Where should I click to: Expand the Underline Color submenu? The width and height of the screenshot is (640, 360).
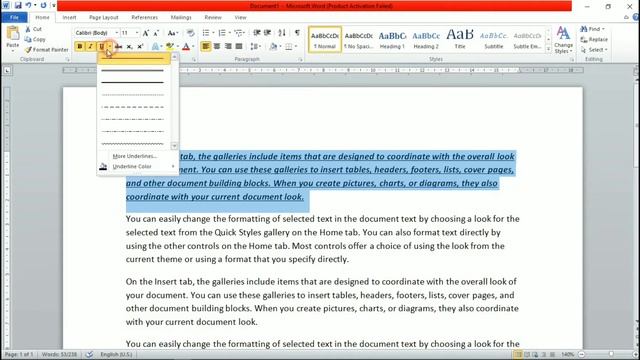[x=138, y=167]
